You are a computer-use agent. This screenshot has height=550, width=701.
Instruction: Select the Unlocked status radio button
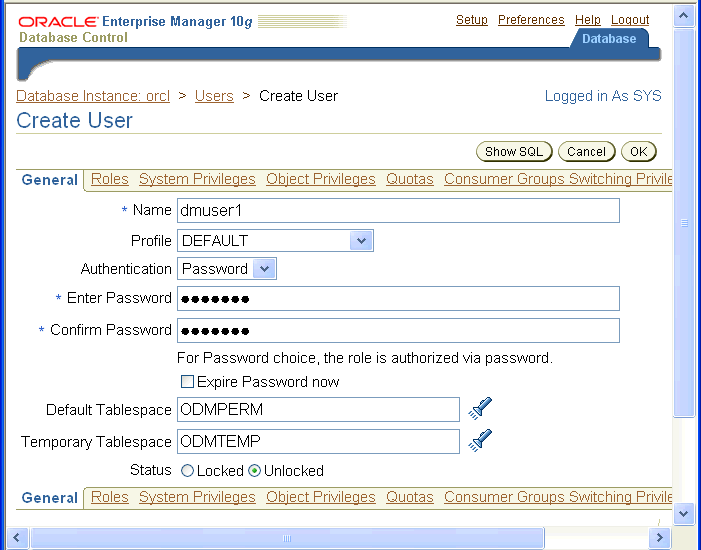click(x=254, y=471)
